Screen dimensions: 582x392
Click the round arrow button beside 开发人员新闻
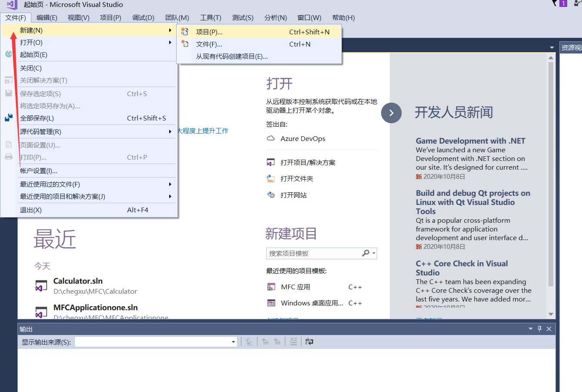pos(391,113)
